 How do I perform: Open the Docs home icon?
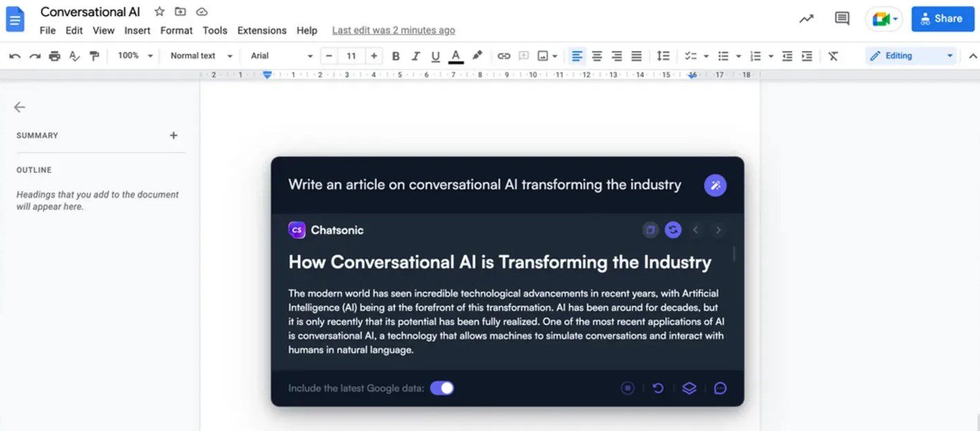click(15, 19)
